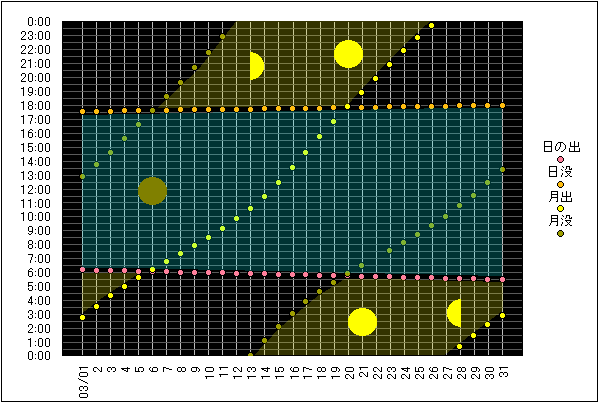The width and height of the screenshot is (600, 403).
Task: Select the 日没 legend label
Action: pos(560,171)
